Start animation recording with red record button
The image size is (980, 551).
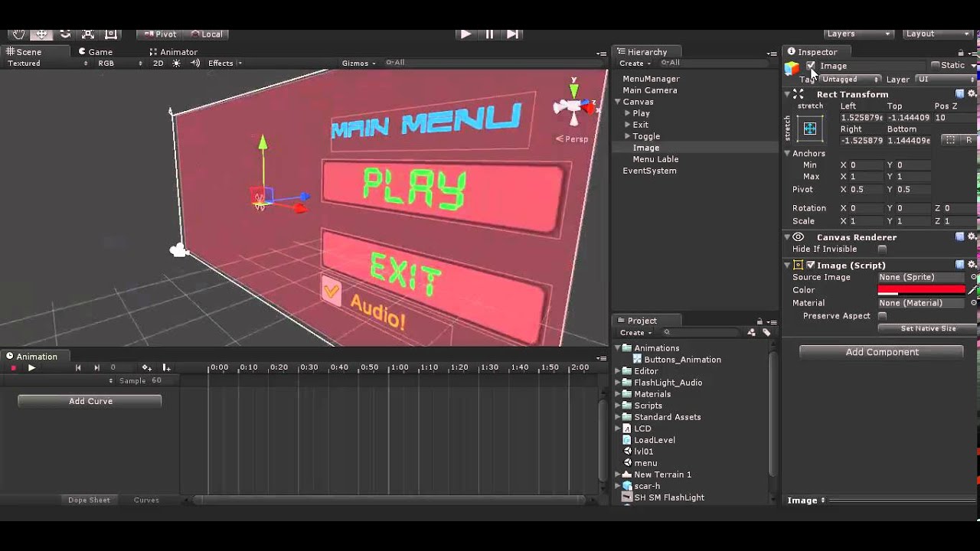[x=13, y=368]
